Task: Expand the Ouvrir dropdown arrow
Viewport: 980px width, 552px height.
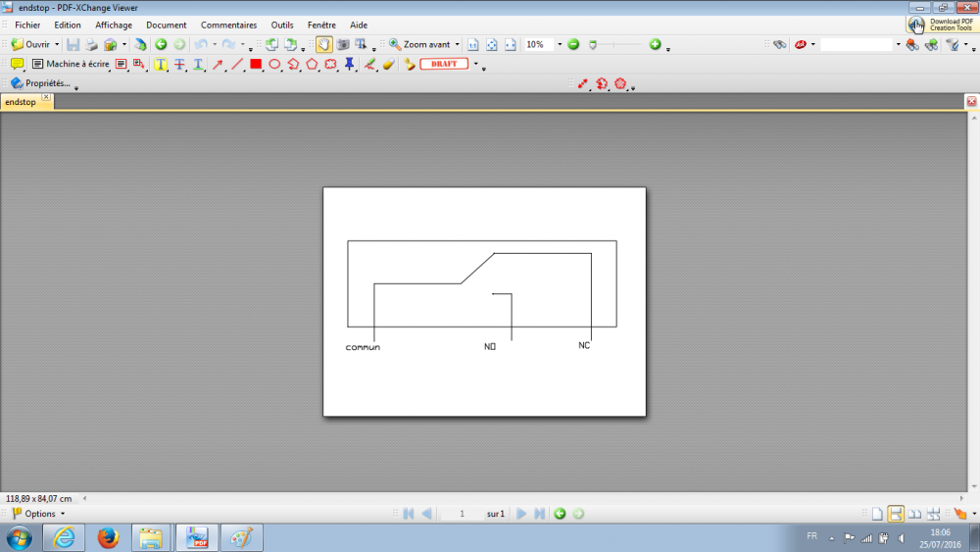Action: 57,45
